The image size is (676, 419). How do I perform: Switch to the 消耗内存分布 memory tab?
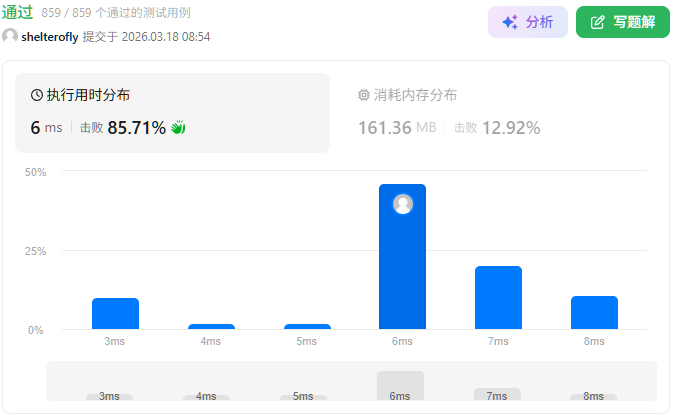(415, 96)
